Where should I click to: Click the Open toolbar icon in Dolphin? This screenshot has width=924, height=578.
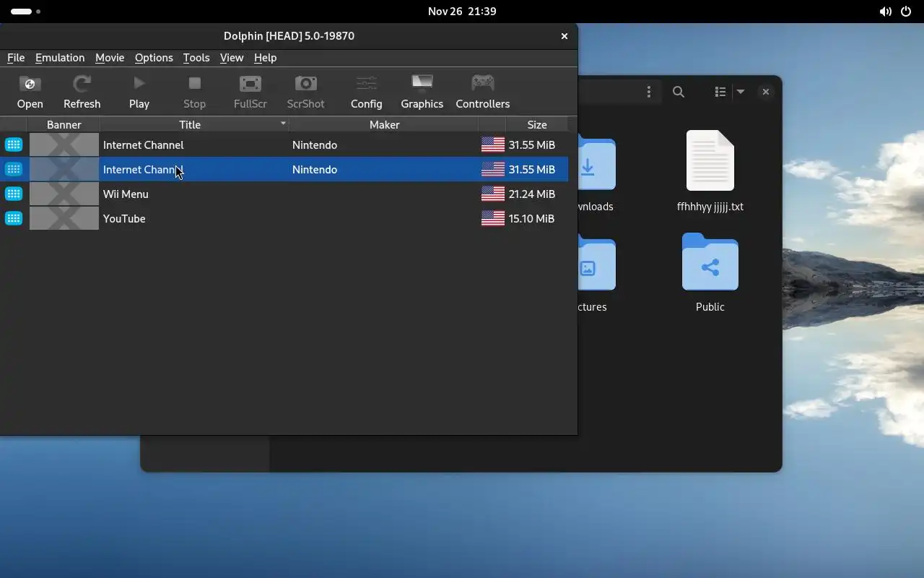pyautogui.click(x=30, y=92)
